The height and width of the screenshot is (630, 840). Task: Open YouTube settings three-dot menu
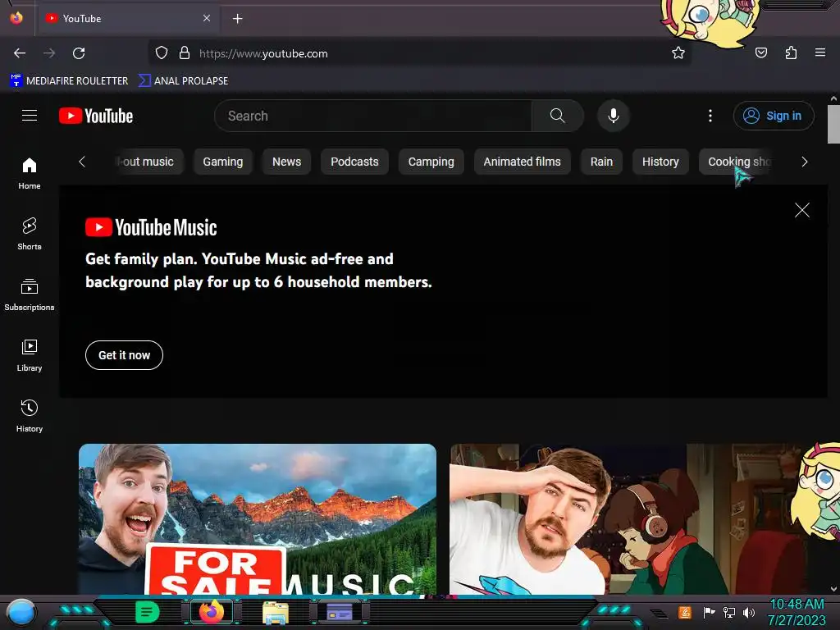710,116
